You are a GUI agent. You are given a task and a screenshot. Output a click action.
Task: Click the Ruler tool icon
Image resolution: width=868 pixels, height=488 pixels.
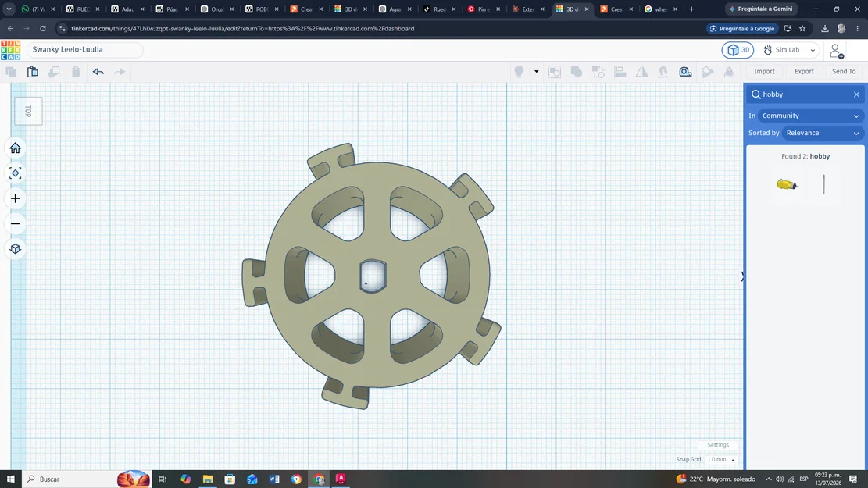tap(685, 71)
